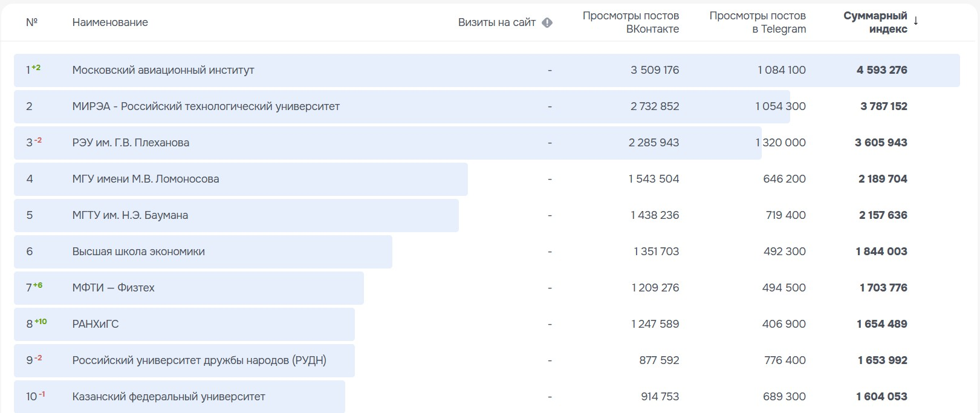980x413 pixels.
Task: Open МГУ имени М.В. Ломоносова entry
Action: click(x=146, y=179)
